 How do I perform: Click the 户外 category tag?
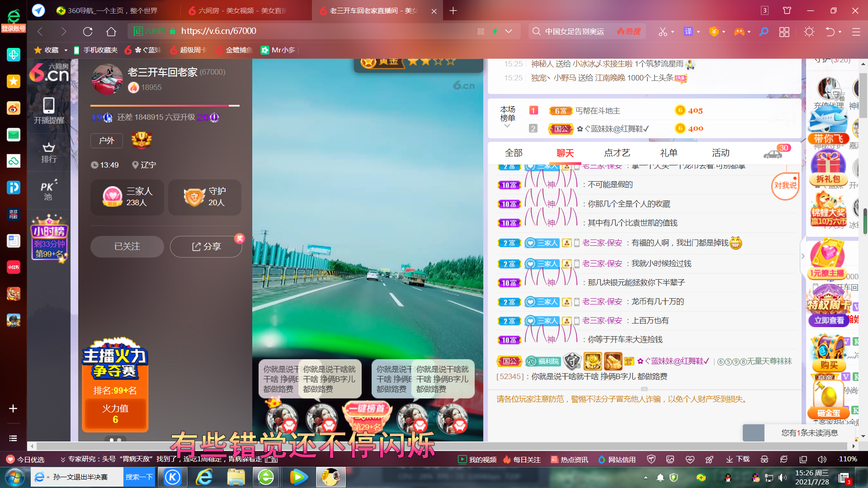pos(107,141)
